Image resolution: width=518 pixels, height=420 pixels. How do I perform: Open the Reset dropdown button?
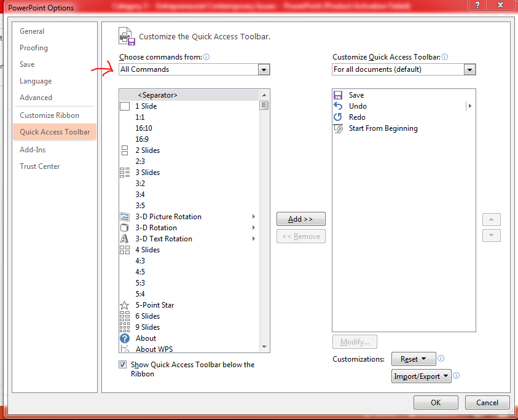tap(414, 359)
